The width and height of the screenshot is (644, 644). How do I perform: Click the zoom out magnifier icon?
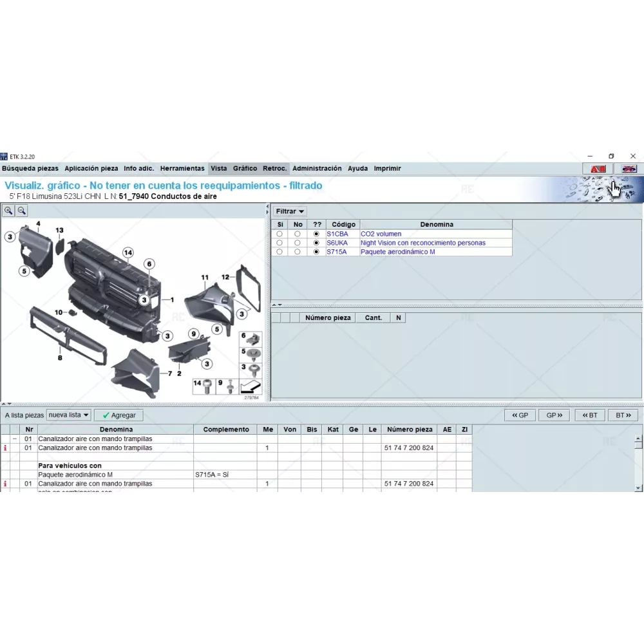point(22,211)
